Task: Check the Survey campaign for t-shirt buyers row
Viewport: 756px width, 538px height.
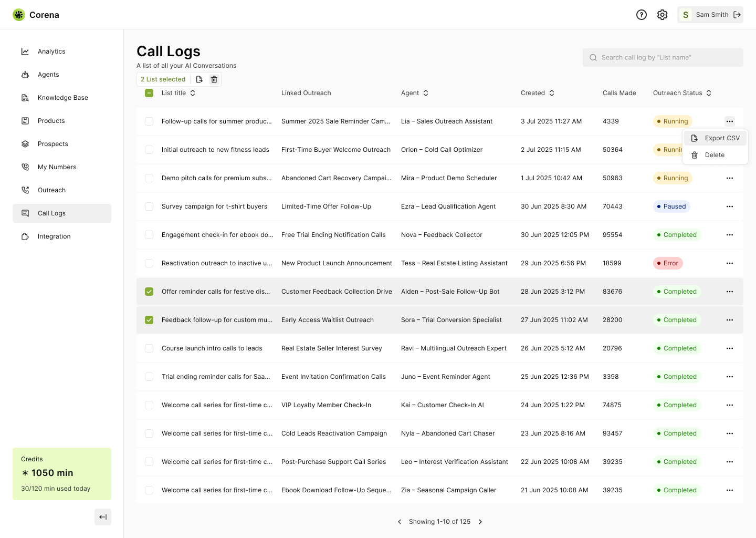Action: 149,206
